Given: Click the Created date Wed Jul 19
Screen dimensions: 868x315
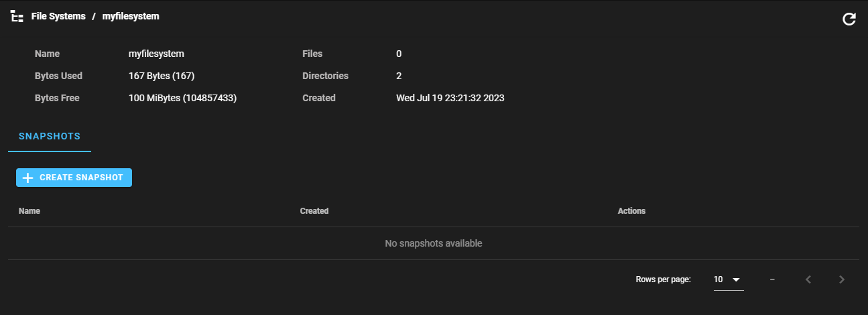Looking at the screenshot, I should [450, 98].
